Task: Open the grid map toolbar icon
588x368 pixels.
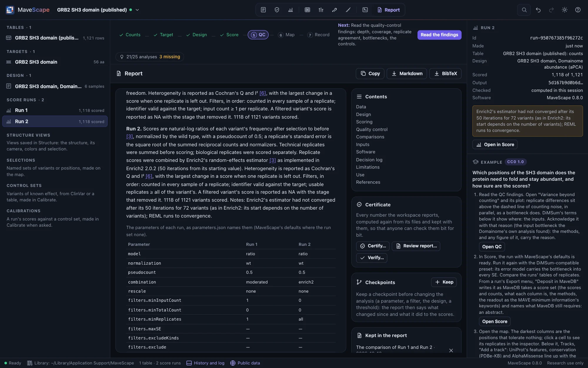Action: 307,10
